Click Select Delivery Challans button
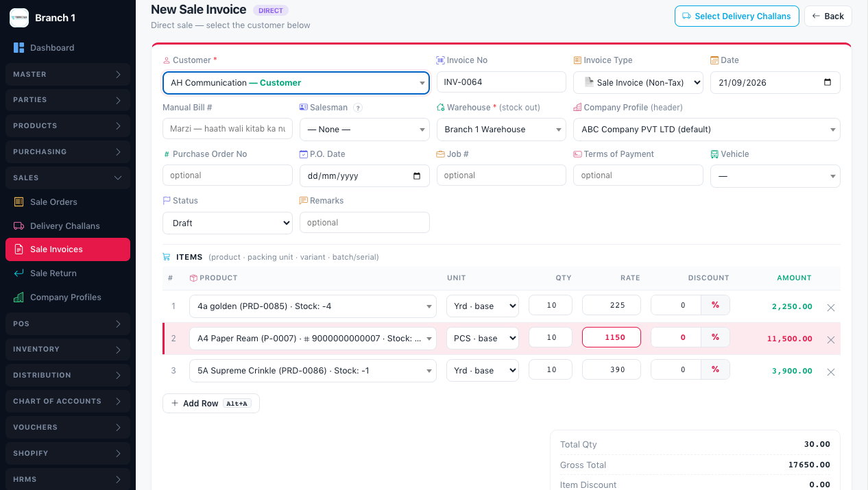The image size is (868, 490). point(737,16)
